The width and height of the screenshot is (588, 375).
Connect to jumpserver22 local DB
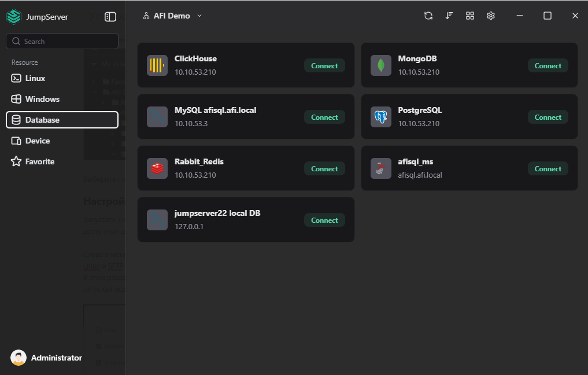point(324,220)
